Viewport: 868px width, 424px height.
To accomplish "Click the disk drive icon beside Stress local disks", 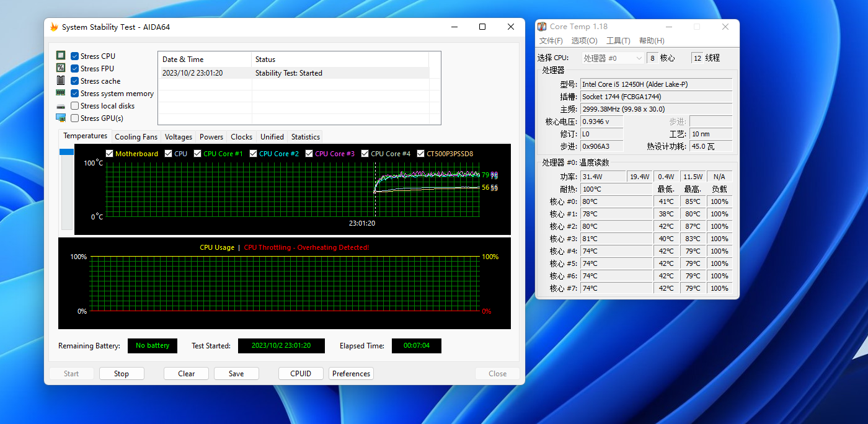I will click(61, 106).
